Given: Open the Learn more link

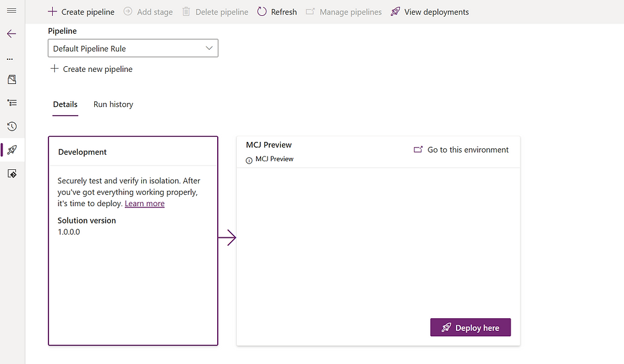Looking at the screenshot, I should [145, 203].
